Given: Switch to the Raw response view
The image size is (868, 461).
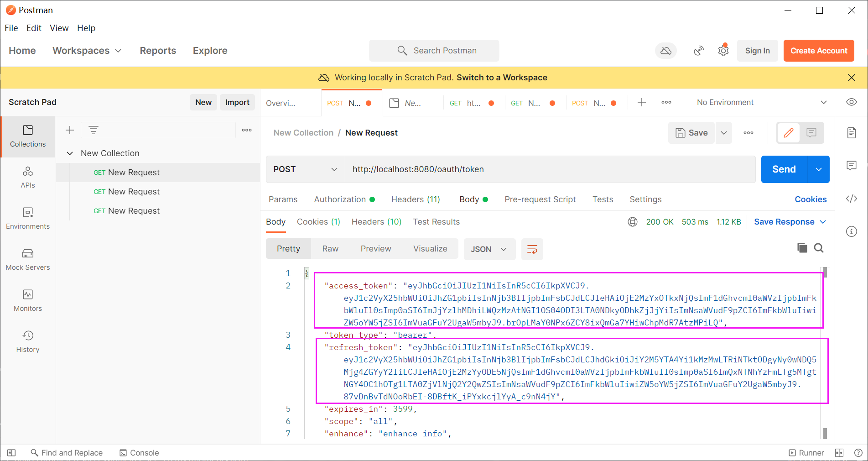Looking at the screenshot, I should 330,249.
